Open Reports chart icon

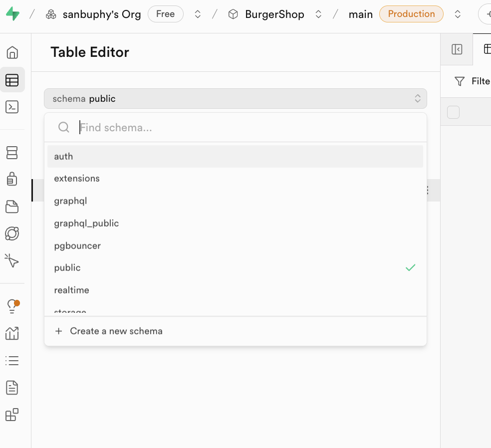pos(12,333)
